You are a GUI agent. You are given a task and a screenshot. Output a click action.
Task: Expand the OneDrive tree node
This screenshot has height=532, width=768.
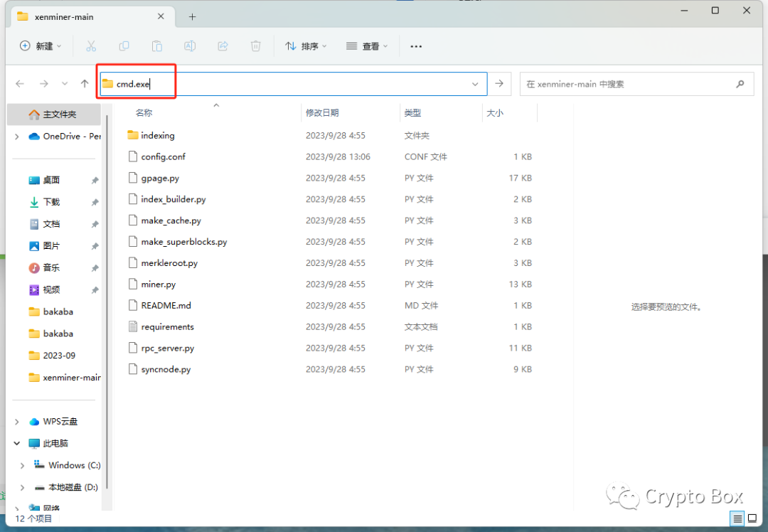click(x=17, y=136)
